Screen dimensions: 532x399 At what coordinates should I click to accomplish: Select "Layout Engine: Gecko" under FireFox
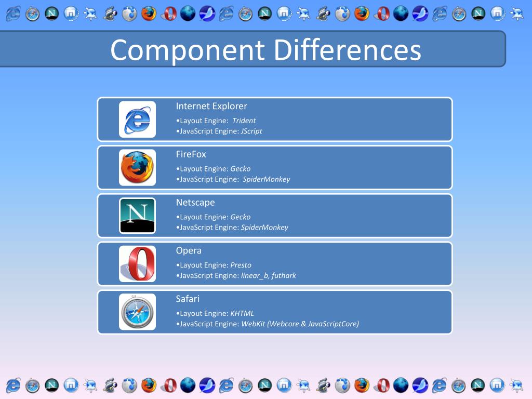214,169
